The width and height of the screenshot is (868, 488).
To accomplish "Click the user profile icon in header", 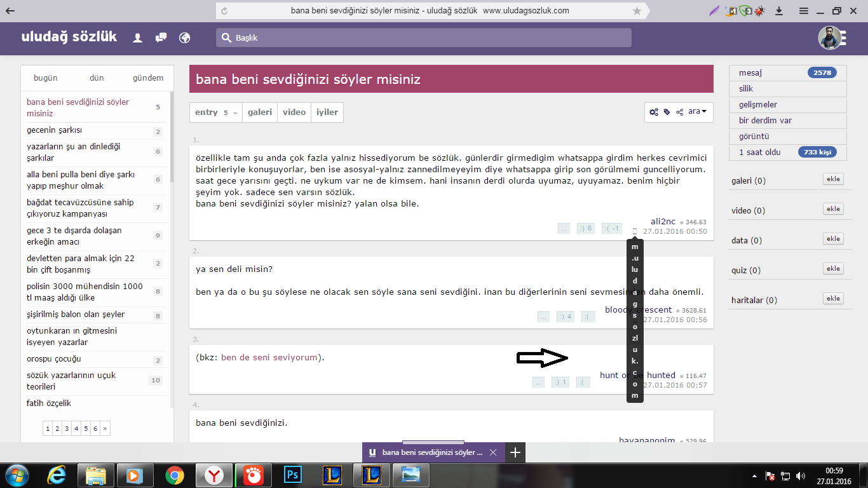I will [x=137, y=38].
